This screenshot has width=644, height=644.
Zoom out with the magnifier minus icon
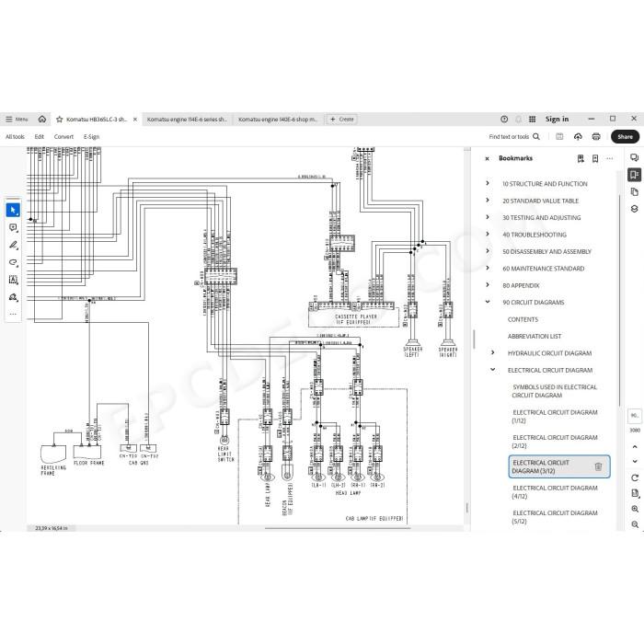pyautogui.click(x=635, y=524)
